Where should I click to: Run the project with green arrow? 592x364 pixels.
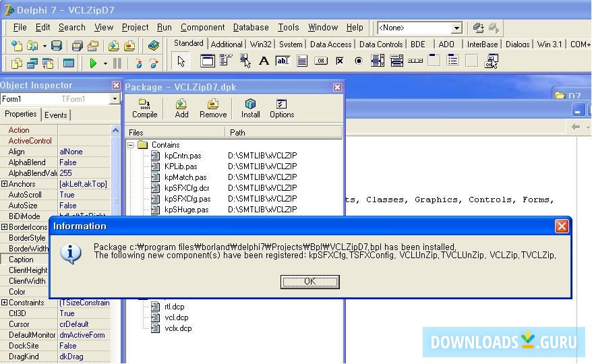pyautogui.click(x=93, y=63)
